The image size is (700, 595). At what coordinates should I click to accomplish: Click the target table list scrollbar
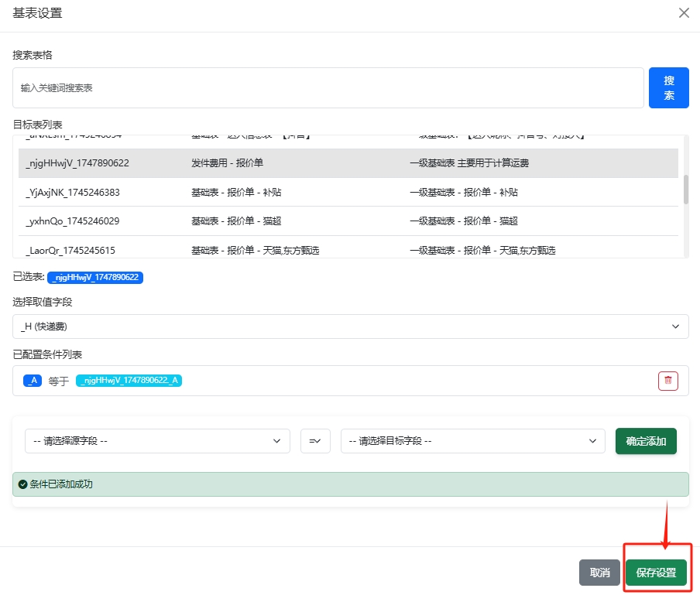click(x=685, y=190)
